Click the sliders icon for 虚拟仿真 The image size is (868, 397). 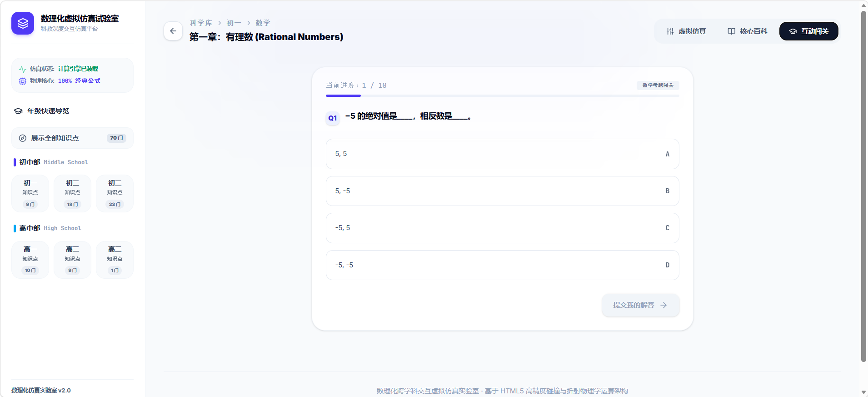(670, 31)
